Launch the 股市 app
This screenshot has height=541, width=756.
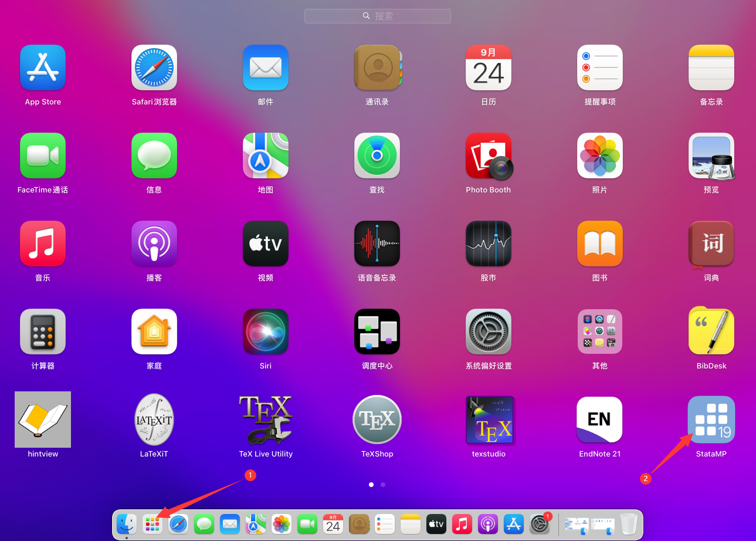point(489,244)
